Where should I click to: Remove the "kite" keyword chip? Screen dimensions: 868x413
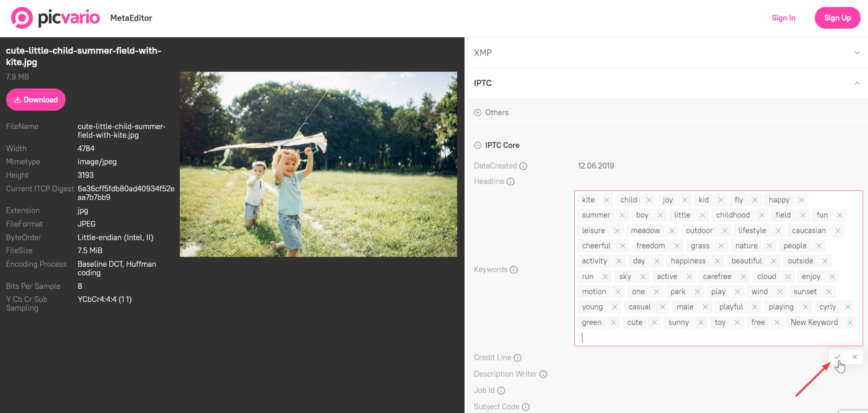pyautogui.click(x=607, y=199)
